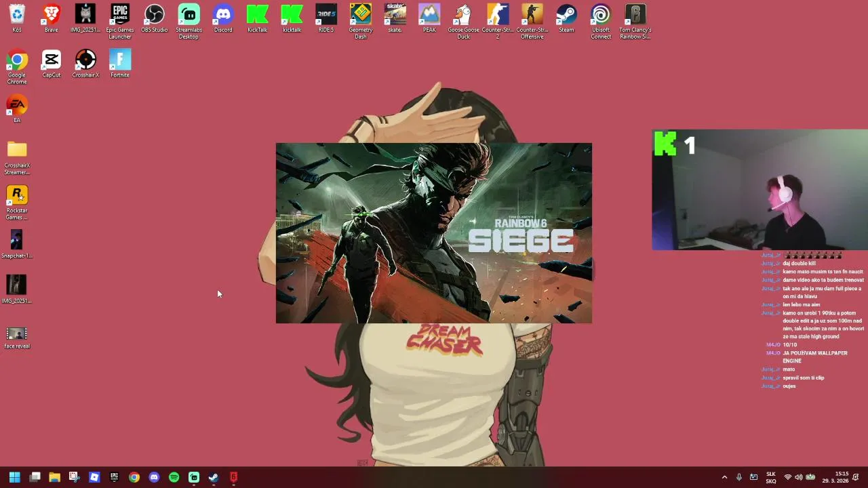
Task: Select the Epic Games Launcher desktop shortcut
Action: pyautogui.click(x=120, y=21)
